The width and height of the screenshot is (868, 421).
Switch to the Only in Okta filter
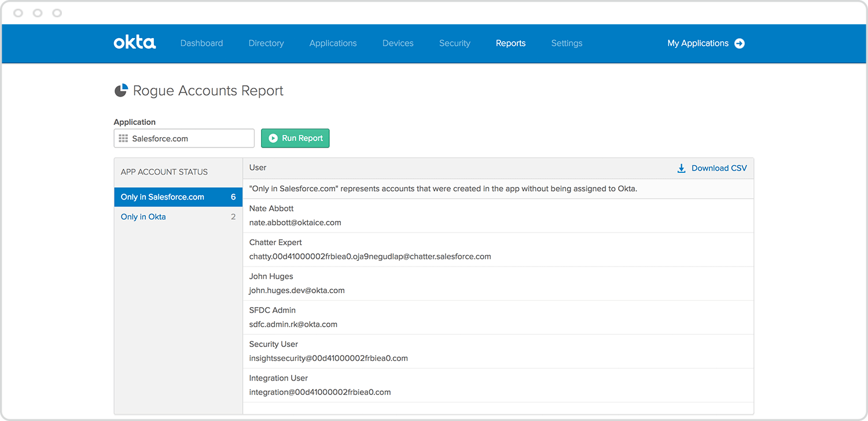143,216
